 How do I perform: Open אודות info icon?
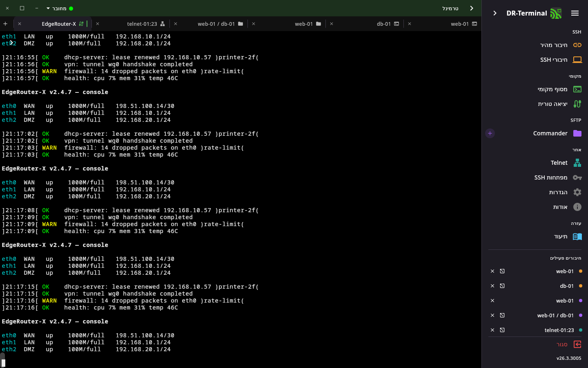[577, 207]
